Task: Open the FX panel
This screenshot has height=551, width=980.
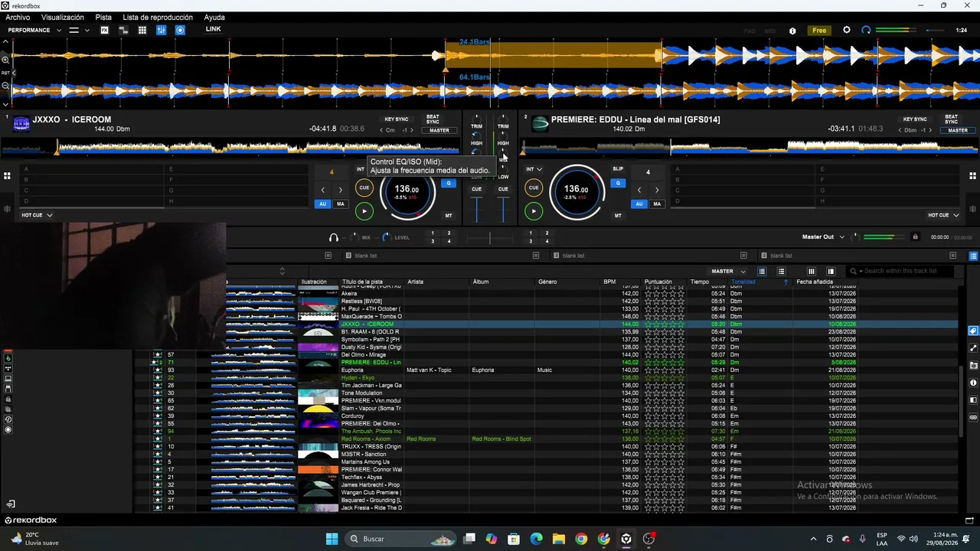Action: click(104, 30)
